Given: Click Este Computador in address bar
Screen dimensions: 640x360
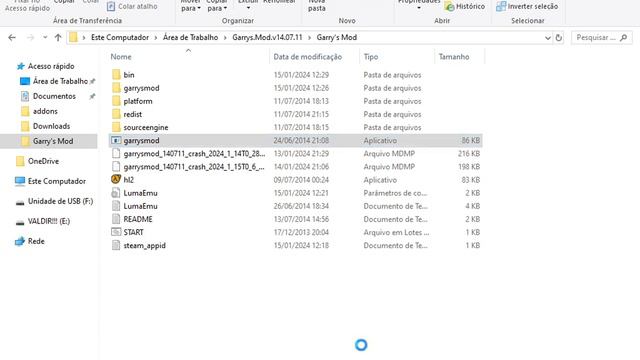Looking at the screenshot, I should (x=120, y=38).
